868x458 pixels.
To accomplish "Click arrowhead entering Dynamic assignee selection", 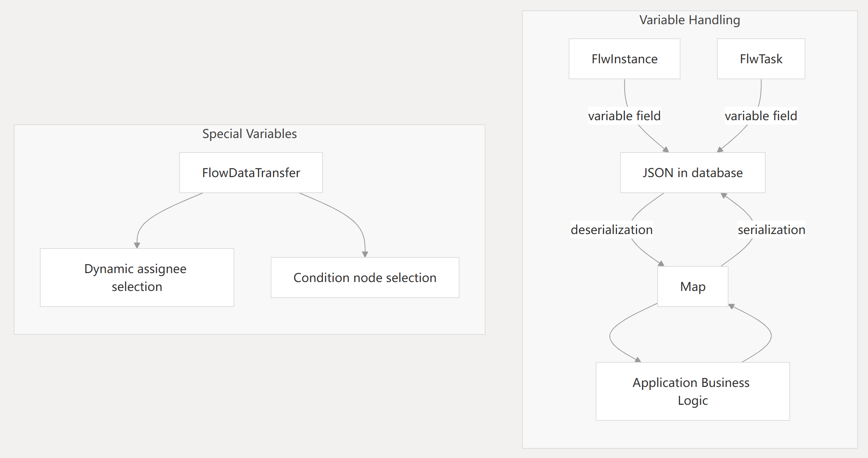I will [137, 245].
